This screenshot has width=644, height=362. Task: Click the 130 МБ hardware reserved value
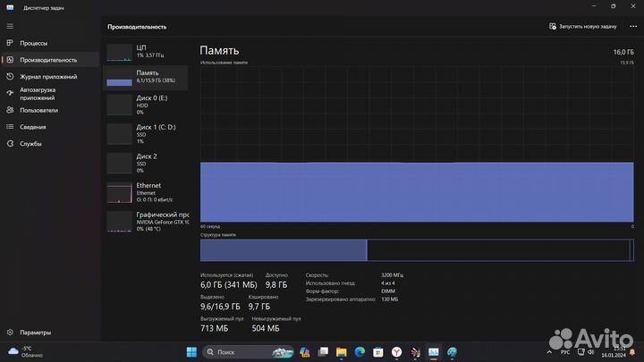click(389, 299)
